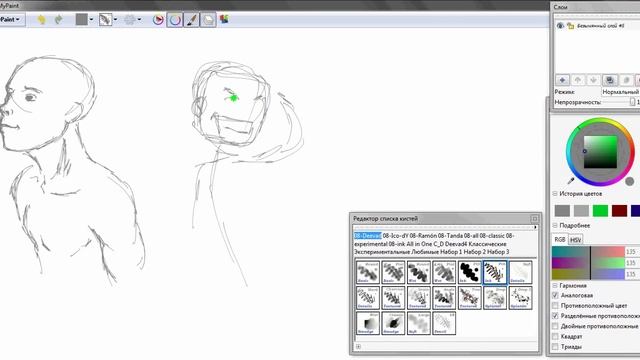Check the "Двойные противоположные" checkbox
The width and height of the screenshot is (640, 360).
[x=555, y=326]
